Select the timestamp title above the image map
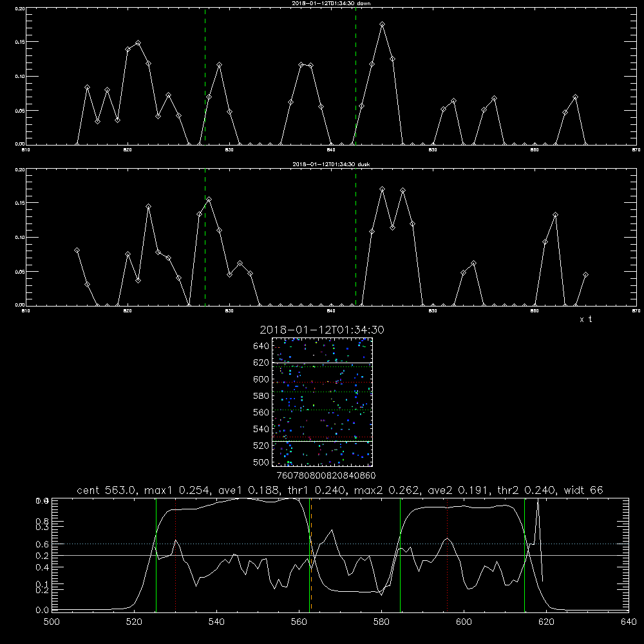This screenshot has width=644, height=644. click(322, 330)
